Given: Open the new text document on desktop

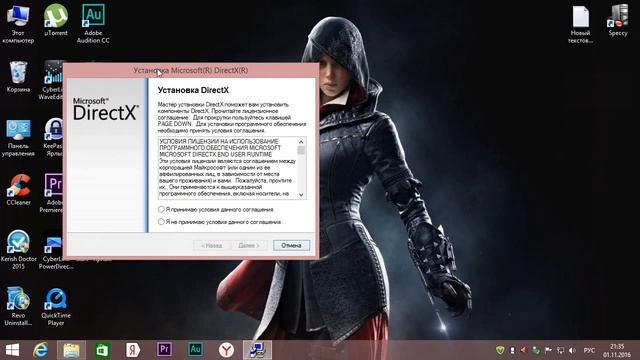Looking at the screenshot, I should (x=580, y=24).
